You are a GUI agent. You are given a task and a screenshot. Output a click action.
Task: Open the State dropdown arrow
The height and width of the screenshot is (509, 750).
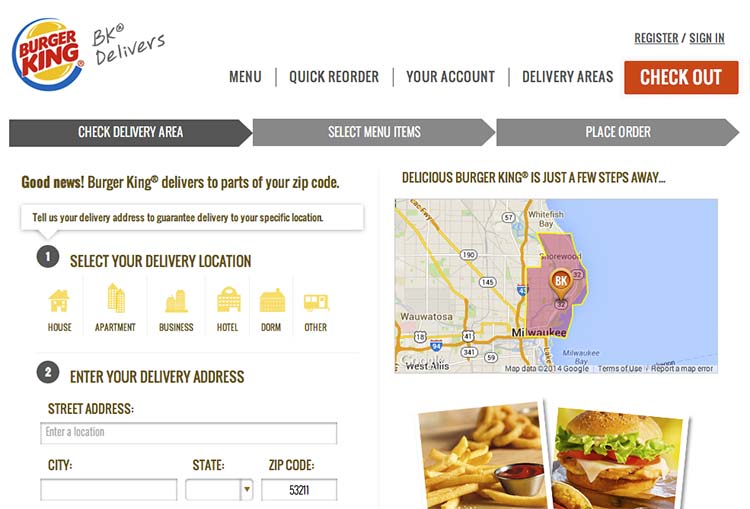[247, 489]
